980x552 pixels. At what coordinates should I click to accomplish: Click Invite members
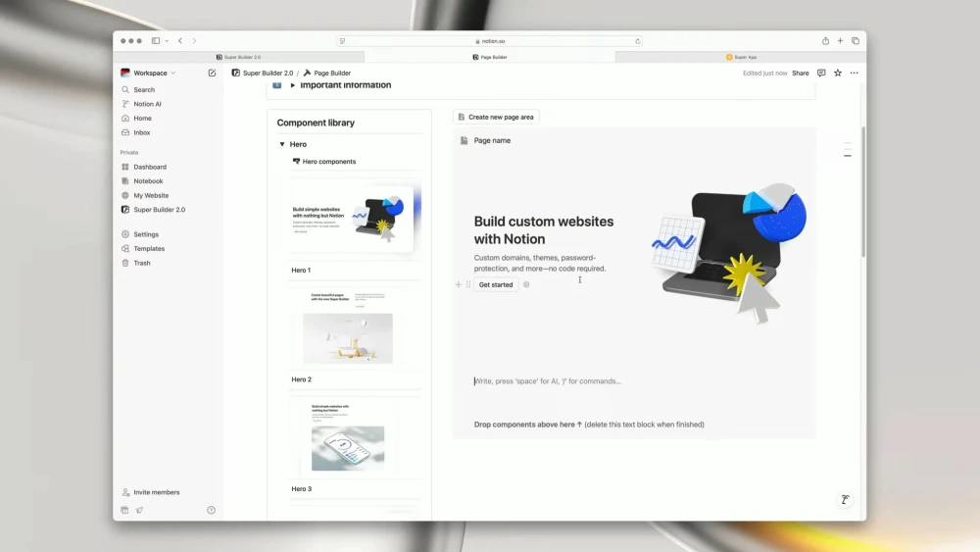(156, 492)
